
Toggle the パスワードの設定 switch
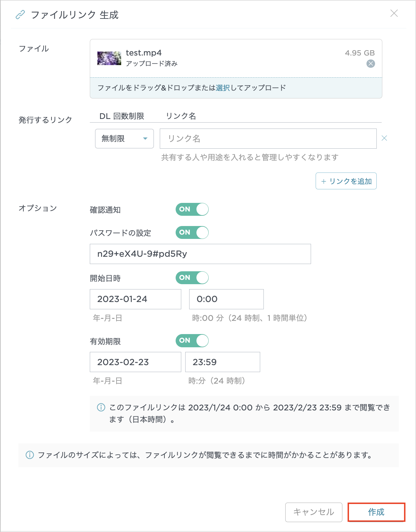(x=192, y=232)
